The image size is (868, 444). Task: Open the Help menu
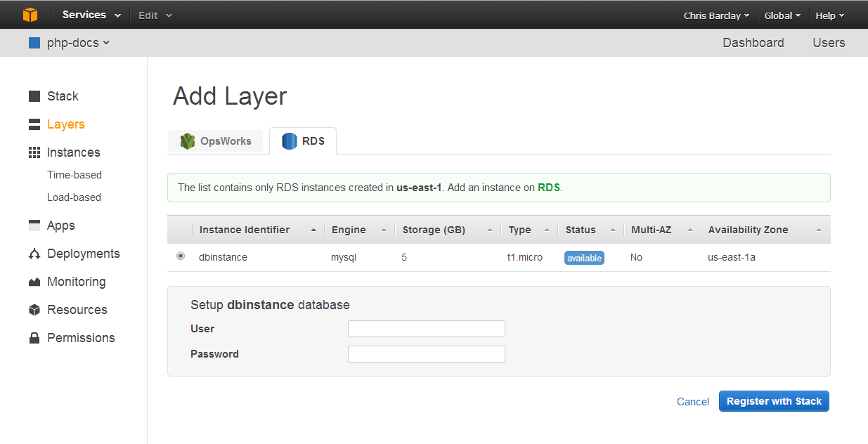click(829, 14)
